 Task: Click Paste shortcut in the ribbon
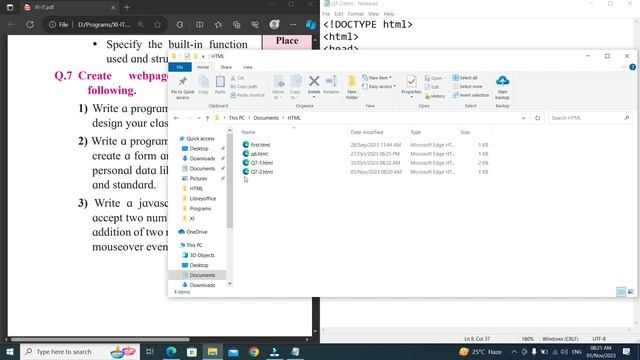click(x=247, y=95)
